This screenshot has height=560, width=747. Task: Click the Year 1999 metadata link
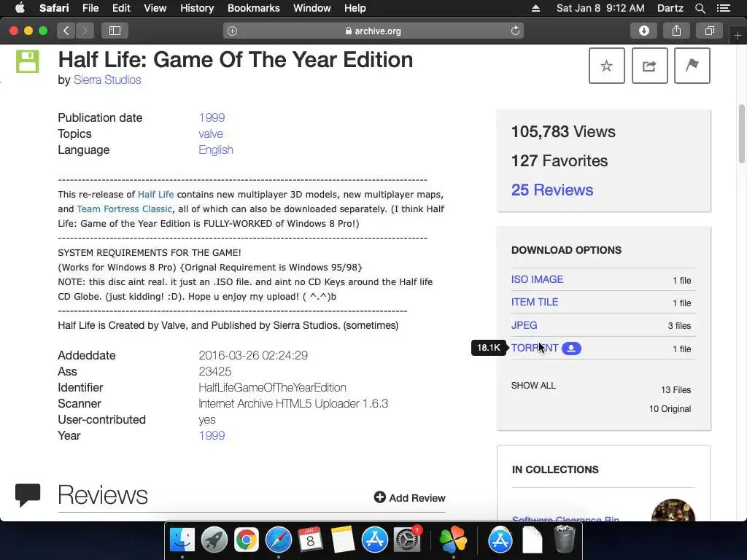pyautogui.click(x=212, y=436)
